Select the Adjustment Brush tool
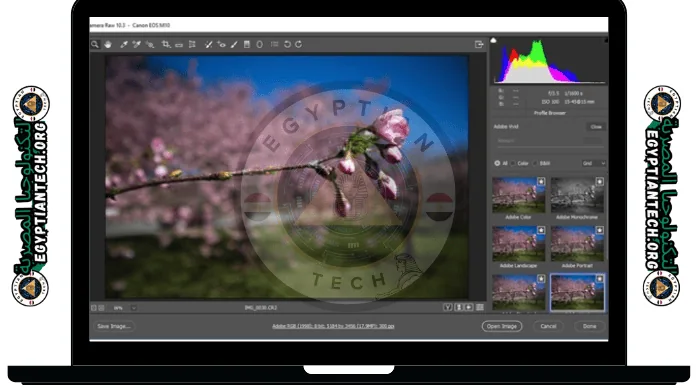The image size is (698, 392). (x=234, y=44)
